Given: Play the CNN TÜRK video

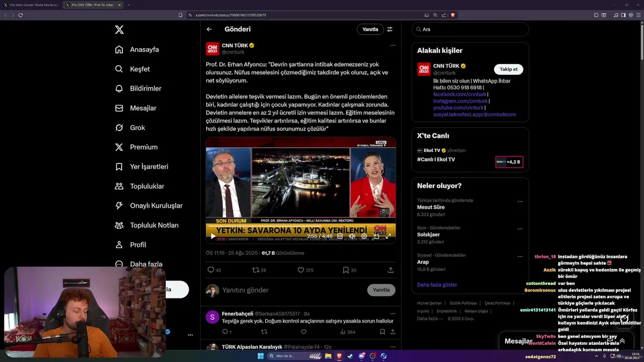Looking at the screenshot, I should pos(213,236).
